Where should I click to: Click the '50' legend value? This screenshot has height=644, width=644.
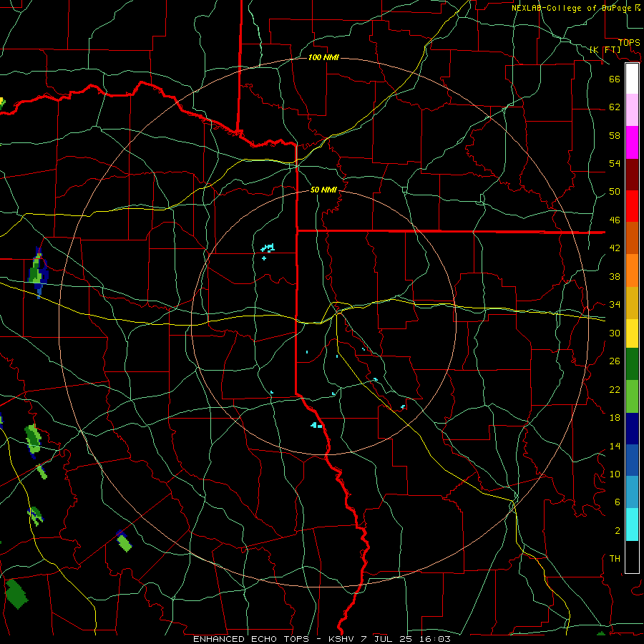615,192
